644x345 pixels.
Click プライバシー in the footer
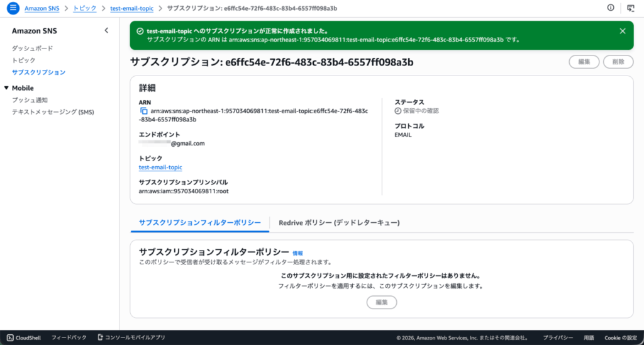[x=558, y=337]
